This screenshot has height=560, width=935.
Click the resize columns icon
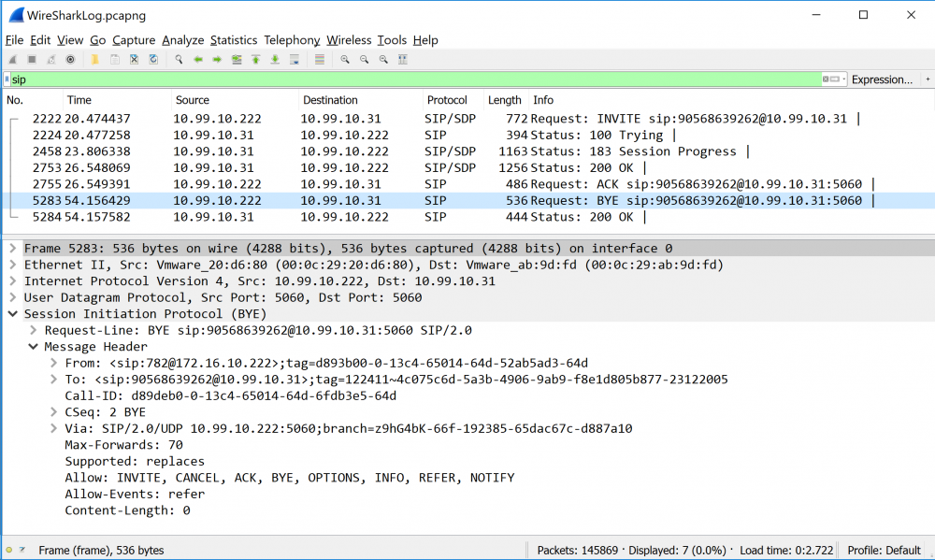403,60
